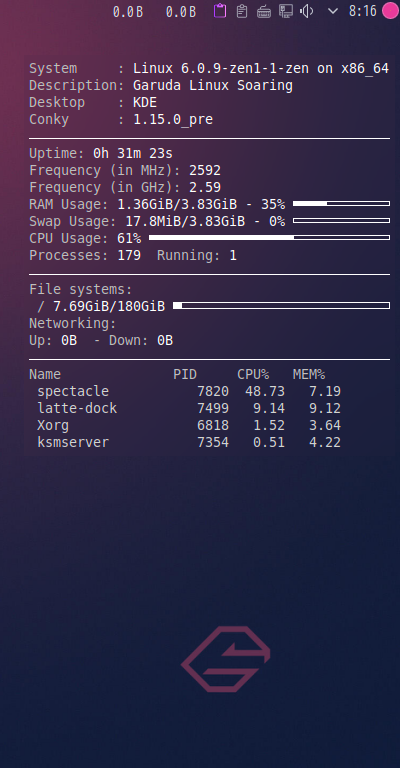Open the 8:16 clock in panel
Screen dimensions: 400x768
[363, 11]
